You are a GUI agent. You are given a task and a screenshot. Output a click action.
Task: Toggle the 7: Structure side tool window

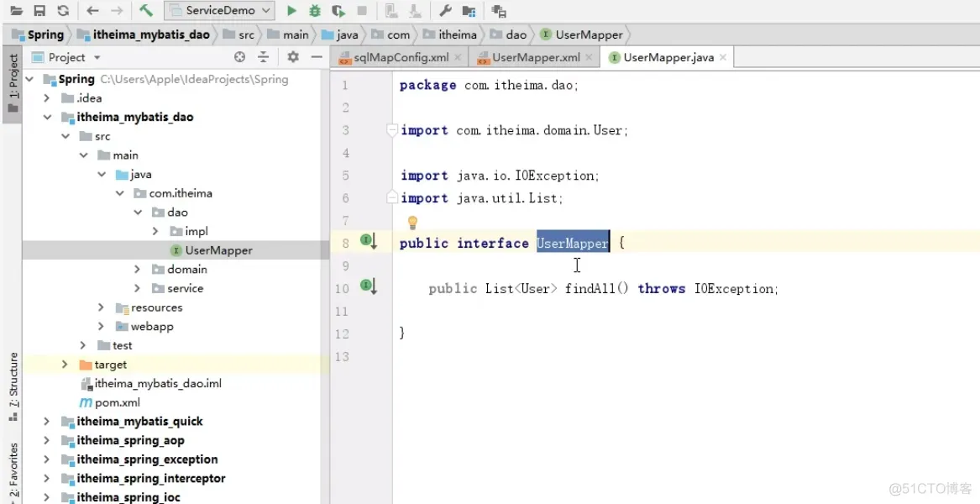click(x=12, y=388)
